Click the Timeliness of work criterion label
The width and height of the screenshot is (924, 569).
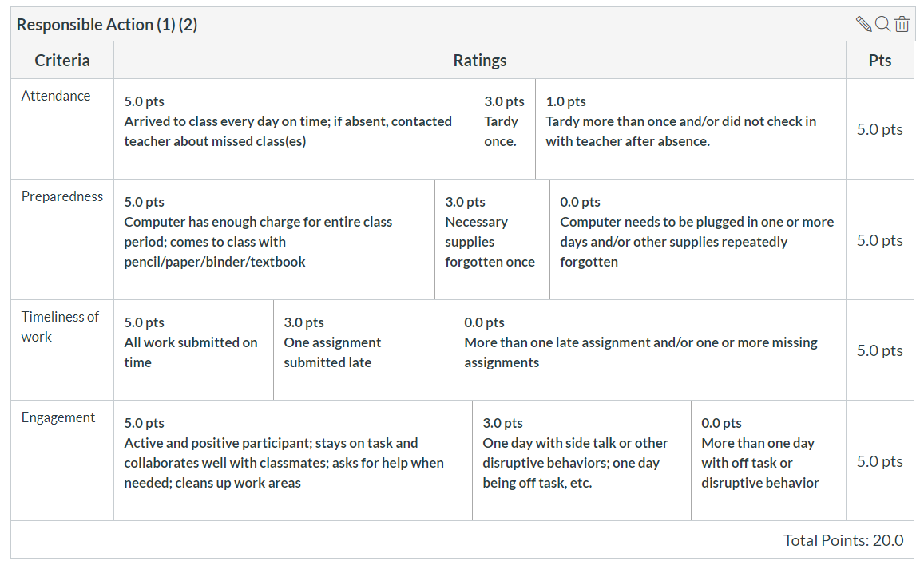(x=60, y=327)
